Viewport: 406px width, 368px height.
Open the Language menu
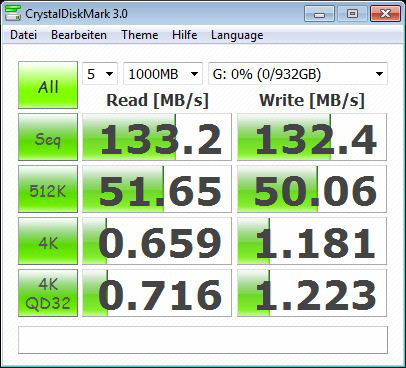[237, 35]
